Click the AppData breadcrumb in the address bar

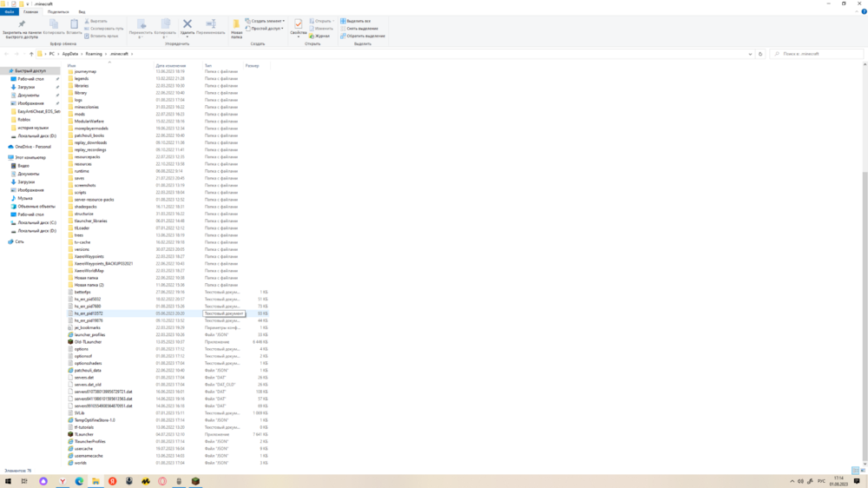tap(69, 54)
